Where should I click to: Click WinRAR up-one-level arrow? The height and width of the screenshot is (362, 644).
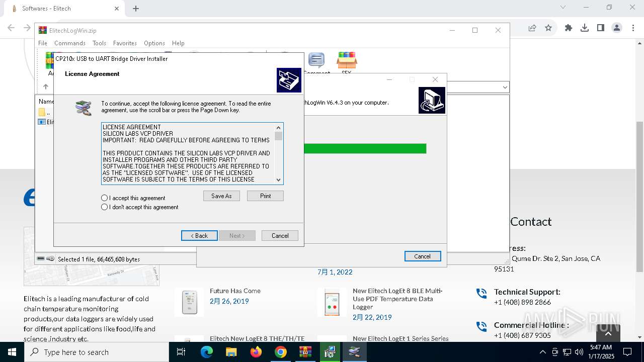[x=45, y=86]
